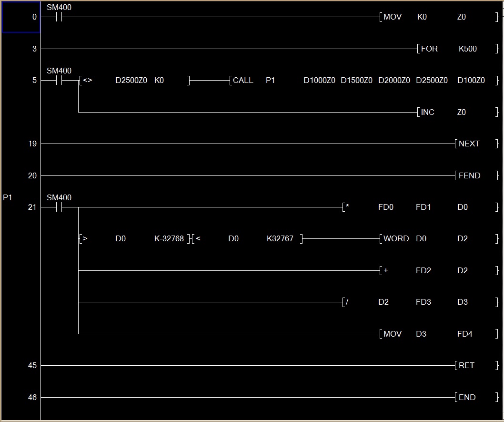Image resolution: width=504 pixels, height=422 pixels.
Task: Click the divide D2 FD3 D3 instruction
Action: pyautogui.click(x=419, y=302)
